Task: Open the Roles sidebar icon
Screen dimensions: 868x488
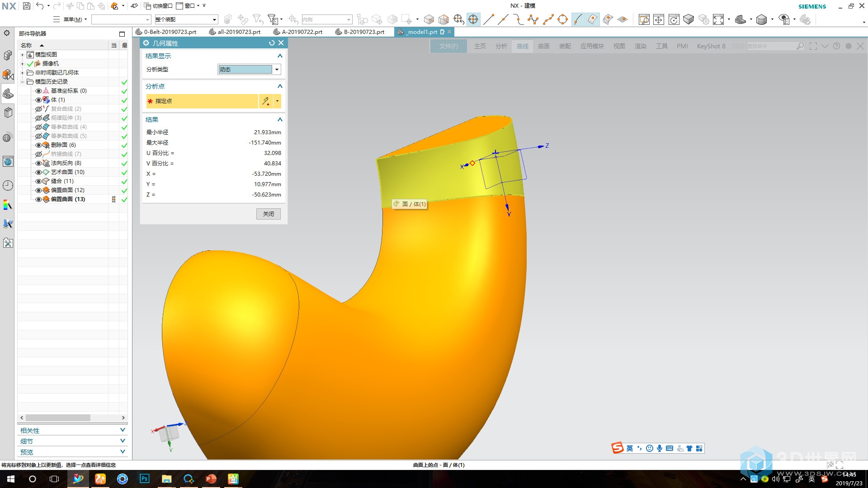Action: [8, 243]
